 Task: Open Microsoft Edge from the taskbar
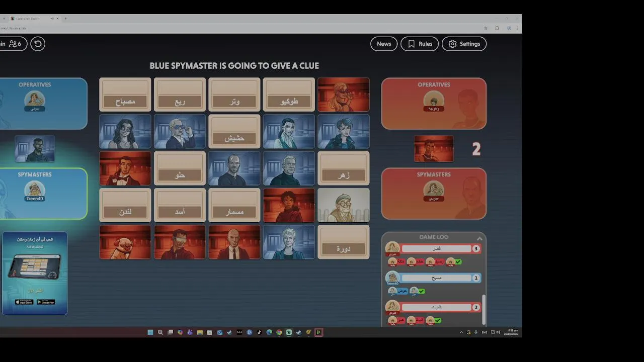(x=269, y=332)
